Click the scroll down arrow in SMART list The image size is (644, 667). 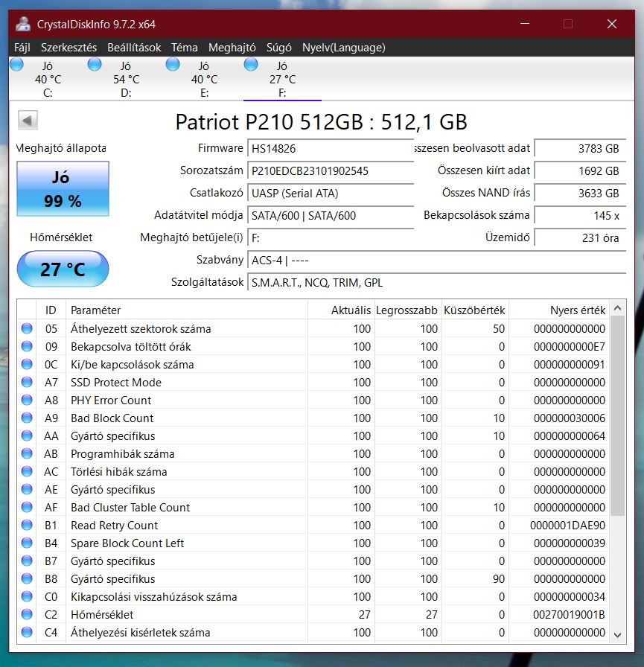coord(617,634)
